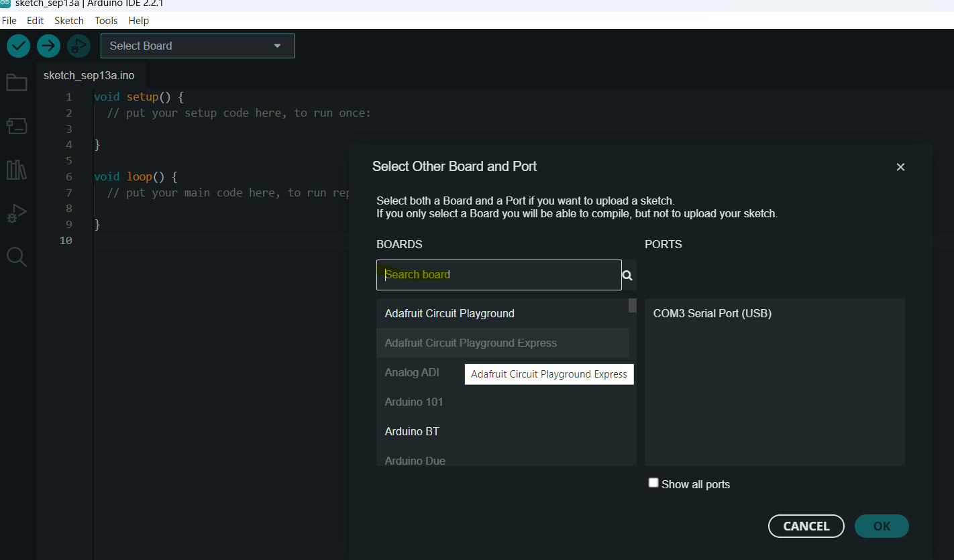Select Arduino 101 board
This screenshot has height=560, width=954.
pos(502,402)
